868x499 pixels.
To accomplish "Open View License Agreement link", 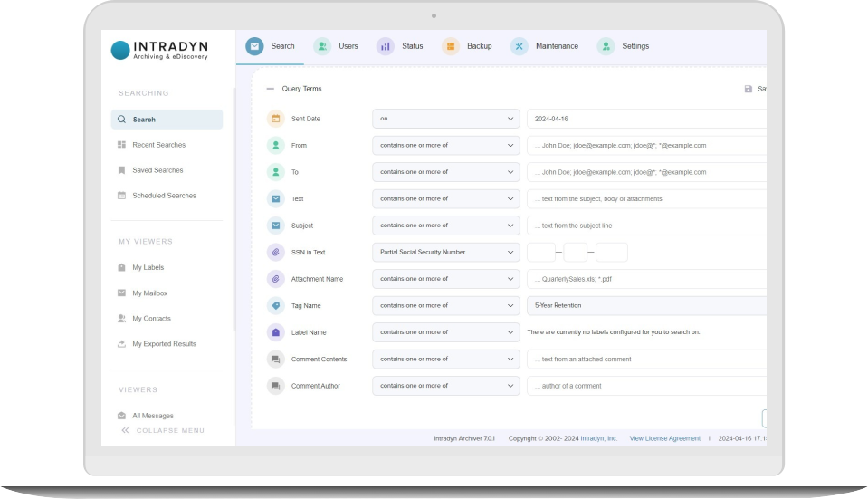I will (665, 438).
